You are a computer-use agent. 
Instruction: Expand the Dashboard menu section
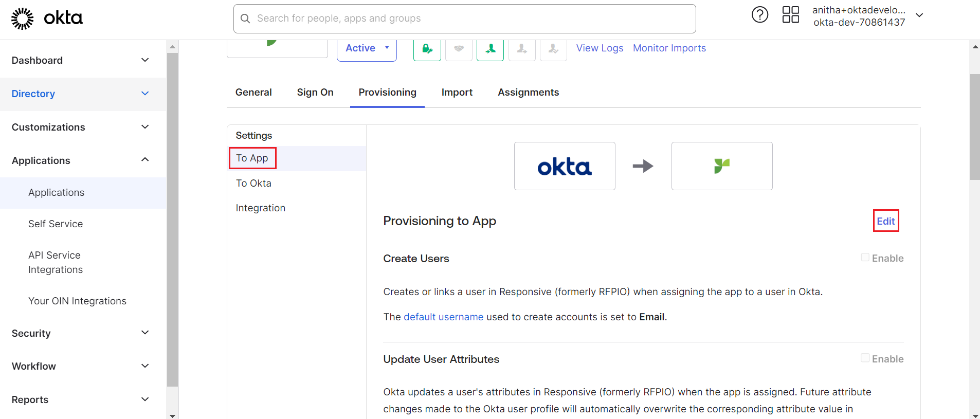[83, 60]
